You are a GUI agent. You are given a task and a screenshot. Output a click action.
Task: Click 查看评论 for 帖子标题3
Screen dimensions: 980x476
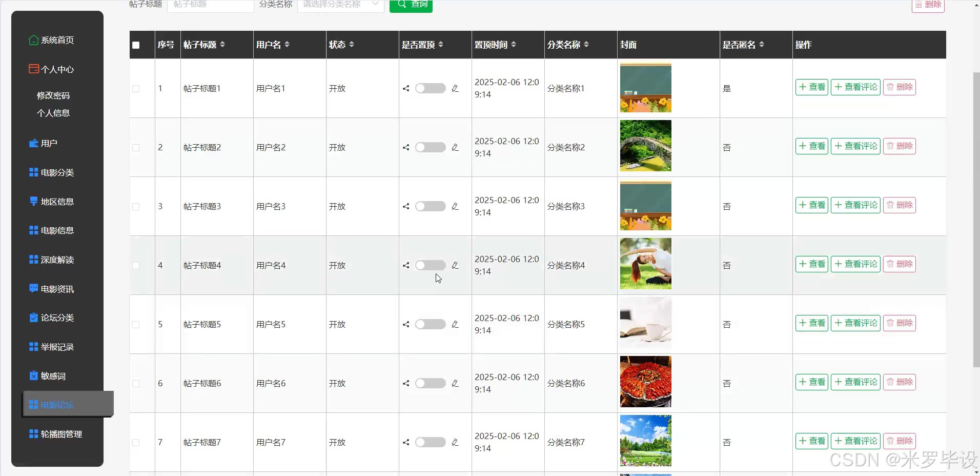tap(855, 205)
